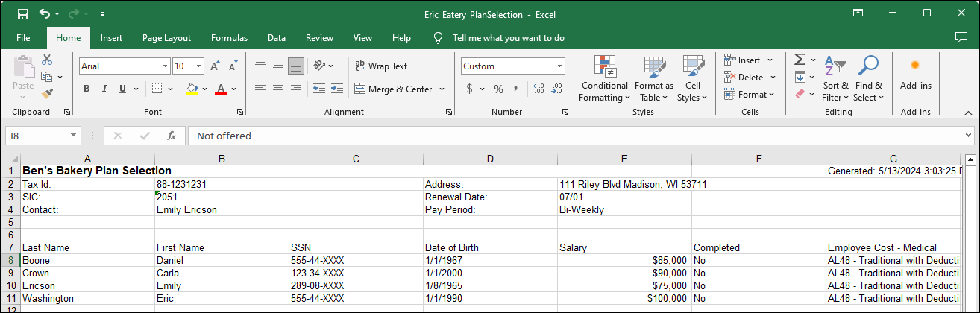Switch to the Review tab
The width and height of the screenshot is (980, 313).
point(320,38)
